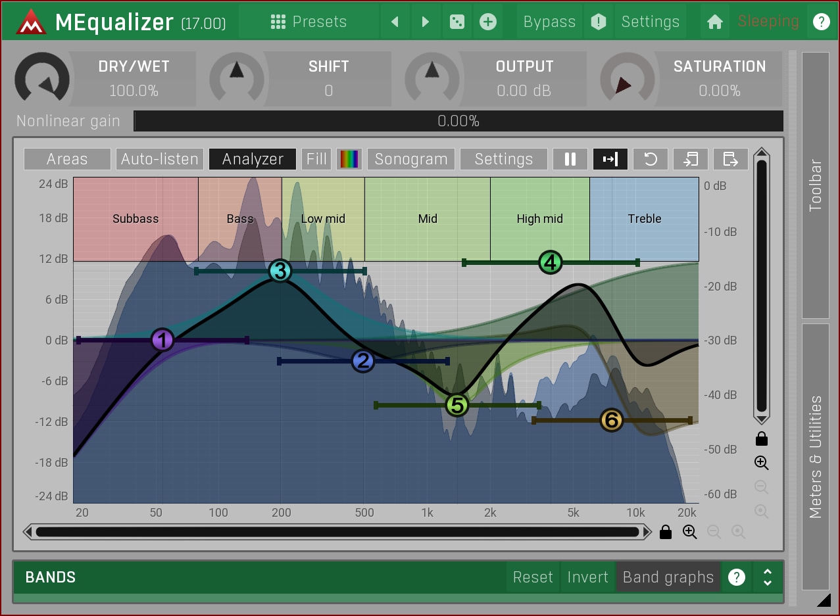Click the Dry/Wet knob
The height and width of the screenshot is (616, 840).
(x=42, y=79)
